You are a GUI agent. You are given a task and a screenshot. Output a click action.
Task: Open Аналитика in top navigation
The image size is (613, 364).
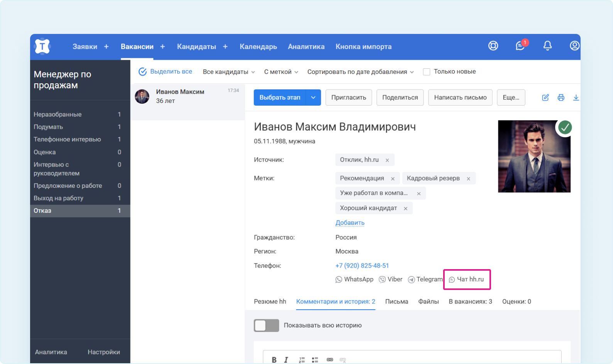(x=306, y=47)
